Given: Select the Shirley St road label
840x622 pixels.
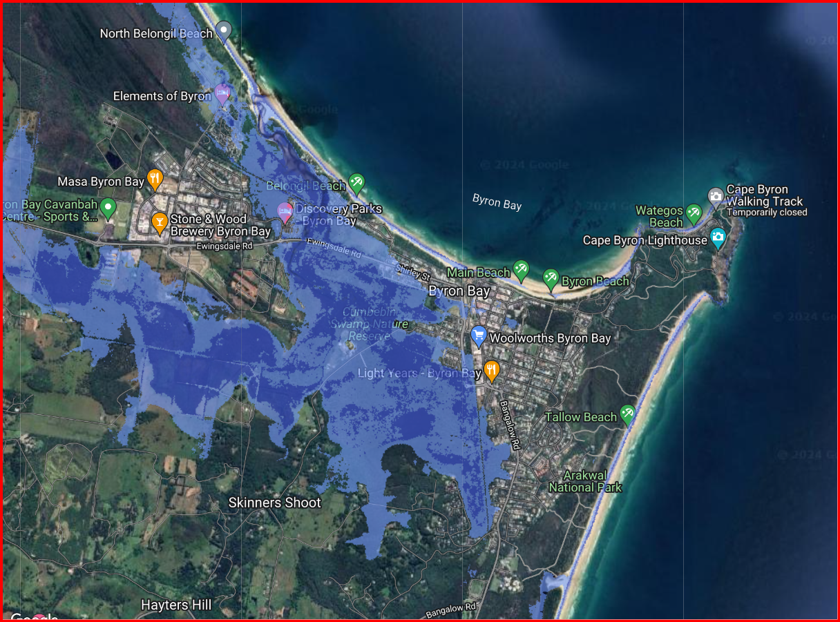Looking at the screenshot, I should (x=412, y=271).
